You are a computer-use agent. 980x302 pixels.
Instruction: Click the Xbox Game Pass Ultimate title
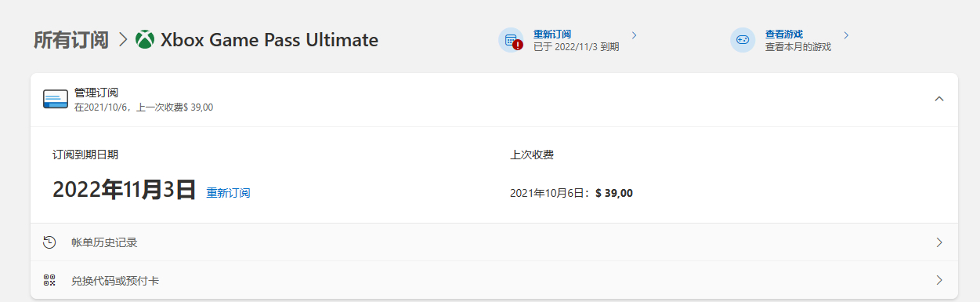tap(269, 40)
